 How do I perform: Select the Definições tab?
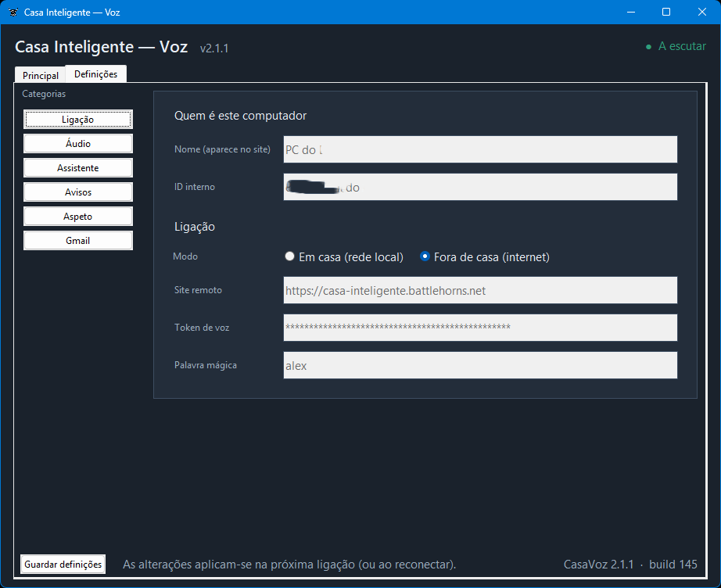(x=95, y=74)
